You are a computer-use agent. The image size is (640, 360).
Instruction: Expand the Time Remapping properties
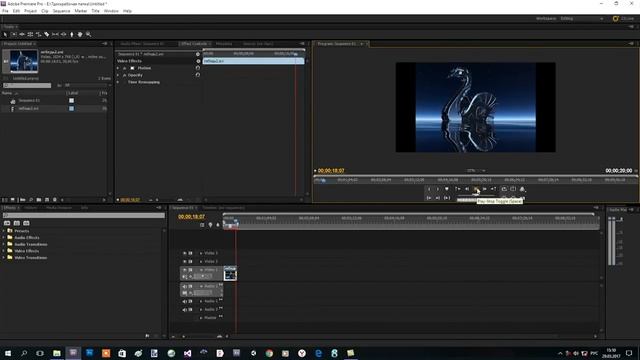pos(118,82)
